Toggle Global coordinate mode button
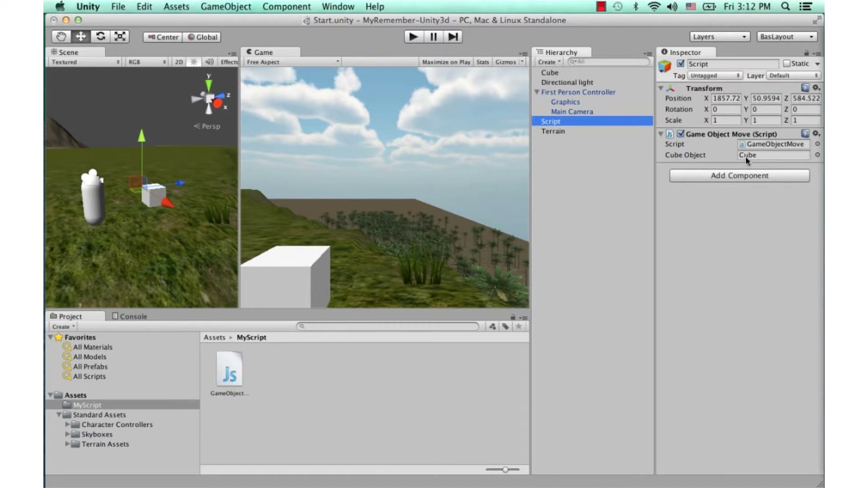Image resolution: width=868 pixels, height=488 pixels. [202, 37]
